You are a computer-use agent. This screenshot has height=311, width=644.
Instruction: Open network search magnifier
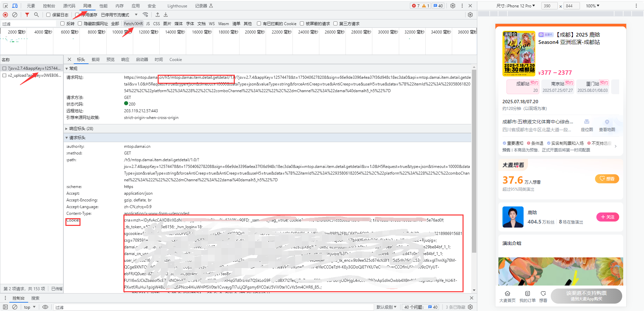tap(37, 15)
